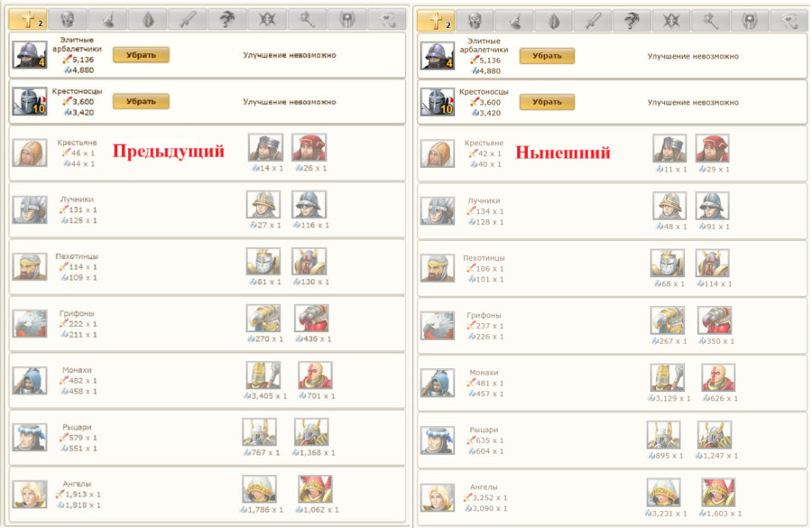Choose the knight upgrade above 767 x 1

(260, 432)
